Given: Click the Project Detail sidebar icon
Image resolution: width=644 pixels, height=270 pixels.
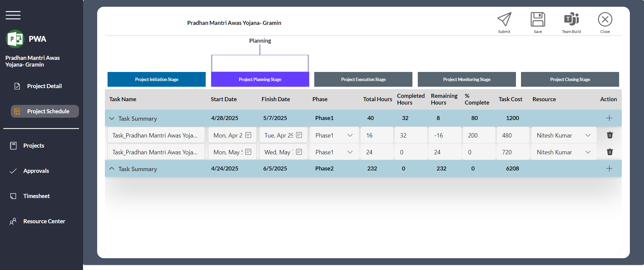Looking at the screenshot, I should [17, 86].
